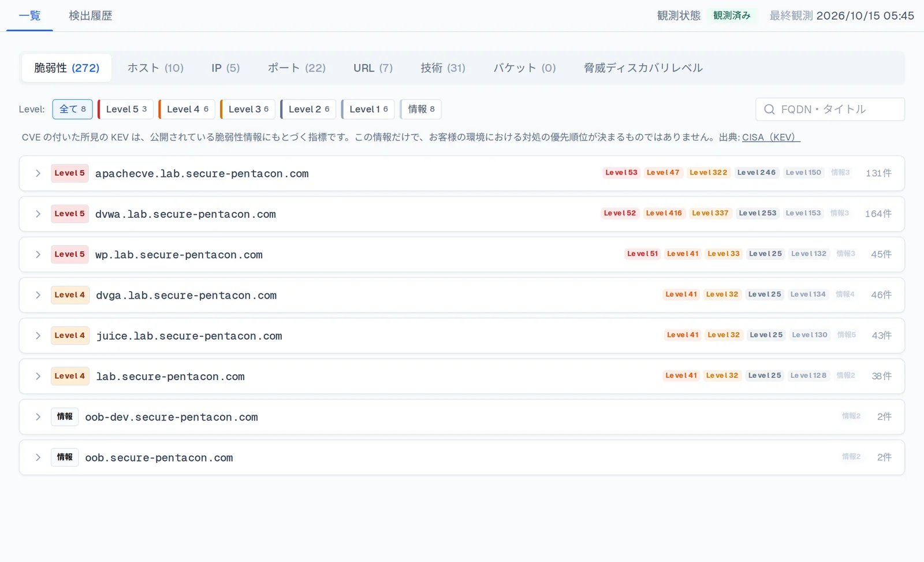Open the ポート (22) tab
Image resolution: width=924 pixels, height=562 pixels.
click(x=296, y=68)
